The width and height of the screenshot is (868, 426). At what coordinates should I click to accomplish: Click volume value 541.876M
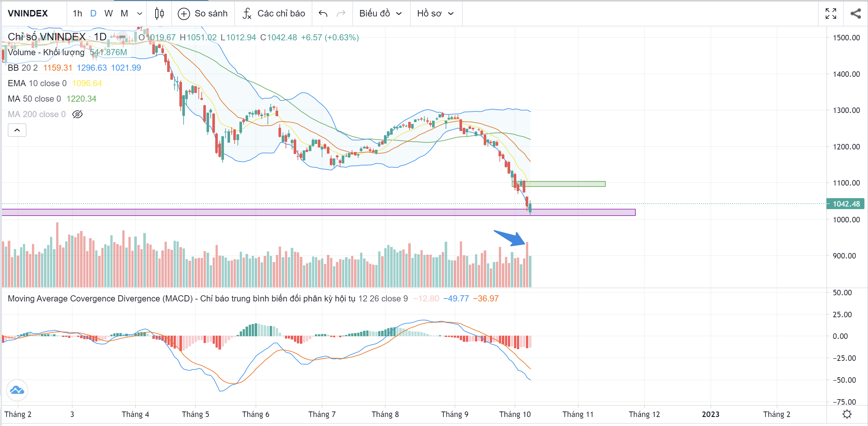pyautogui.click(x=108, y=52)
